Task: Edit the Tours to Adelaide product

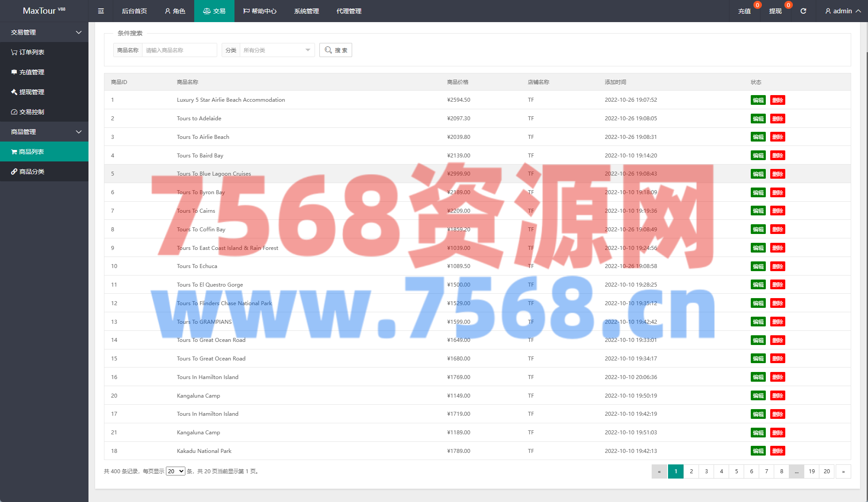Action: click(758, 119)
